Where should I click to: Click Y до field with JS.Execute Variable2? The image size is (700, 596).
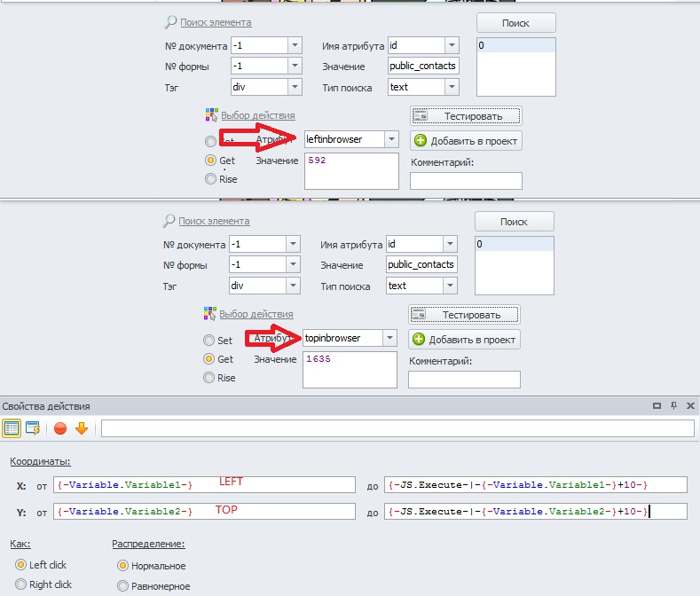coord(536,512)
